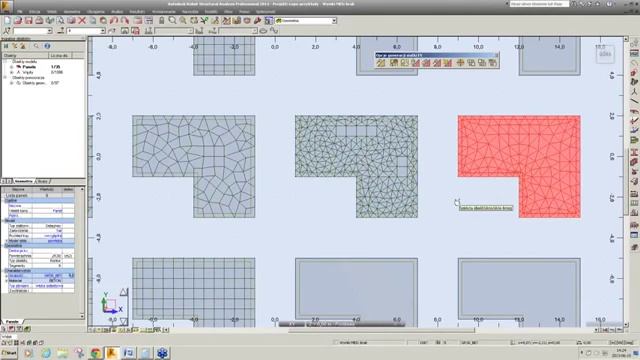Click the magnifier search icon in object inspector

coord(36,46)
